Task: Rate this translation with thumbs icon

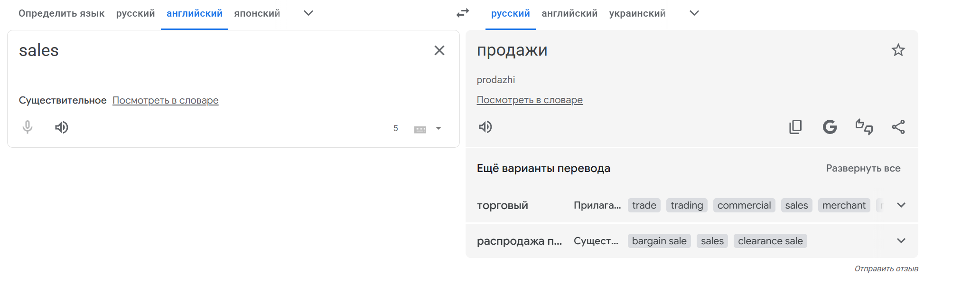Action: click(x=864, y=127)
